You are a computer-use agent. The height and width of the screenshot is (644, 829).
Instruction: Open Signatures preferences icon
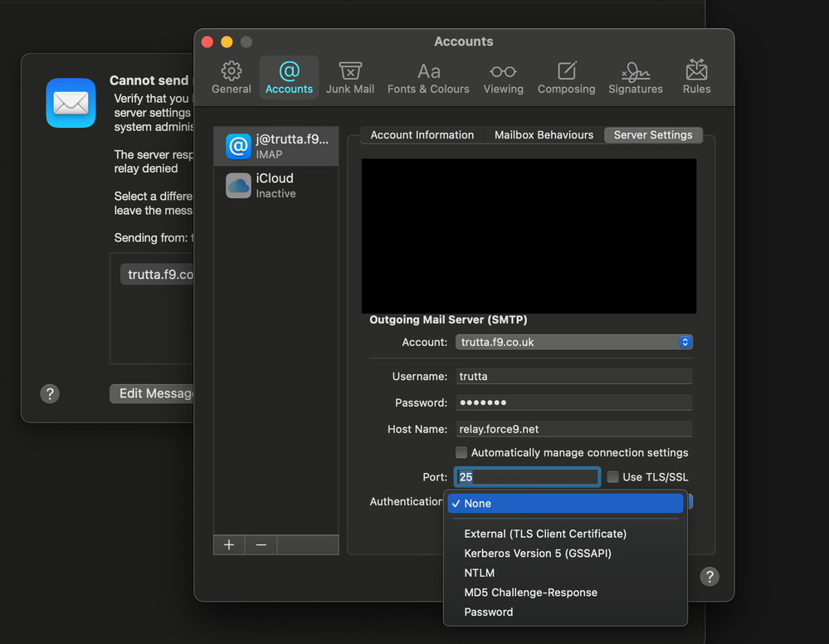(635, 77)
